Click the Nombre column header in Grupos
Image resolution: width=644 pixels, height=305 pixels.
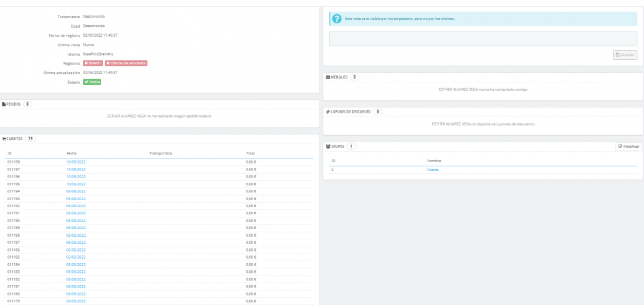434,161
